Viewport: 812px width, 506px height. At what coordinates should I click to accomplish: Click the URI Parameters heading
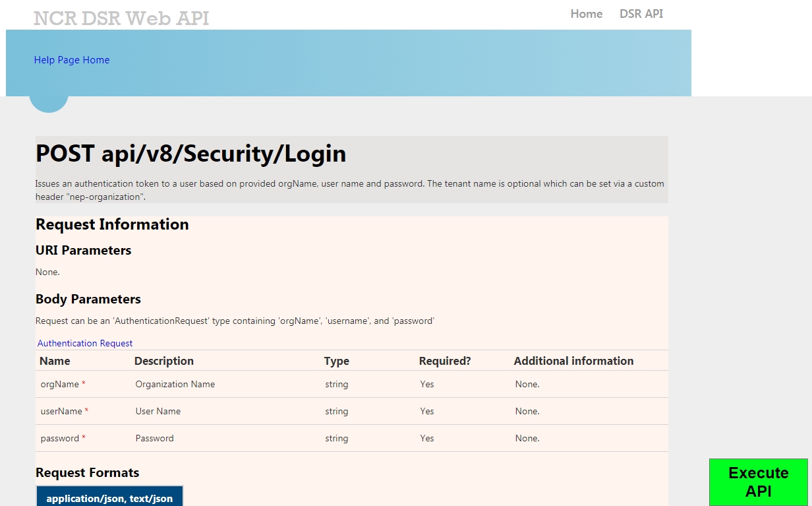click(x=84, y=250)
